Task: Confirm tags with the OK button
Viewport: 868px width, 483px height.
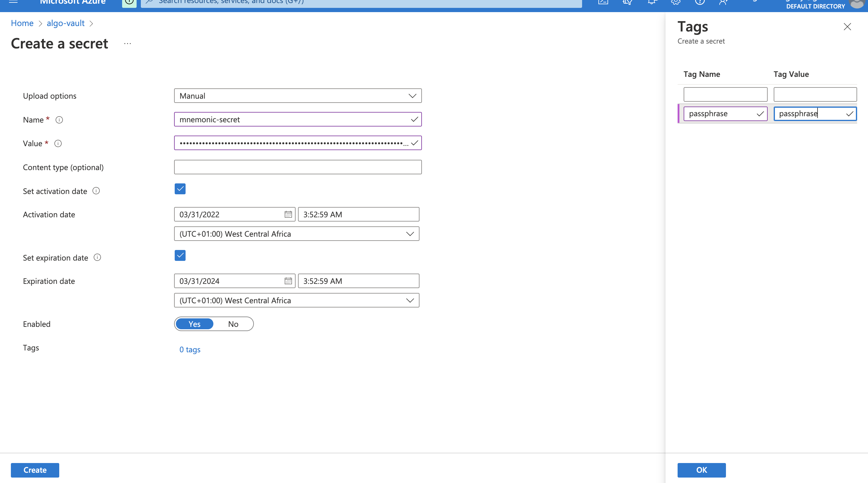Action: 701,470
